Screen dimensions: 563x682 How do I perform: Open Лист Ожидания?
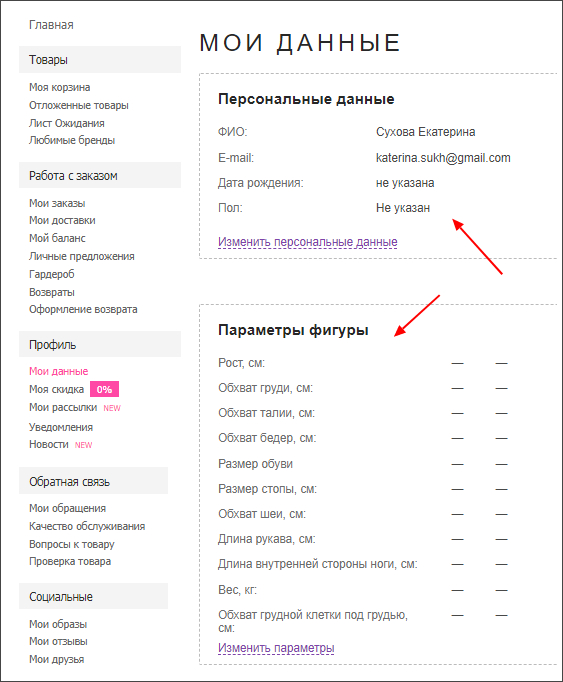pyautogui.click(x=67, y=123)
